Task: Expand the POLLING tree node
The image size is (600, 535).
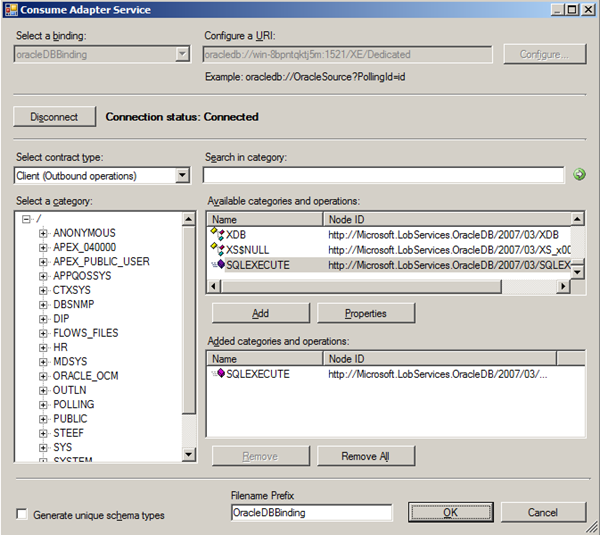Action: (x=43, y=404)
